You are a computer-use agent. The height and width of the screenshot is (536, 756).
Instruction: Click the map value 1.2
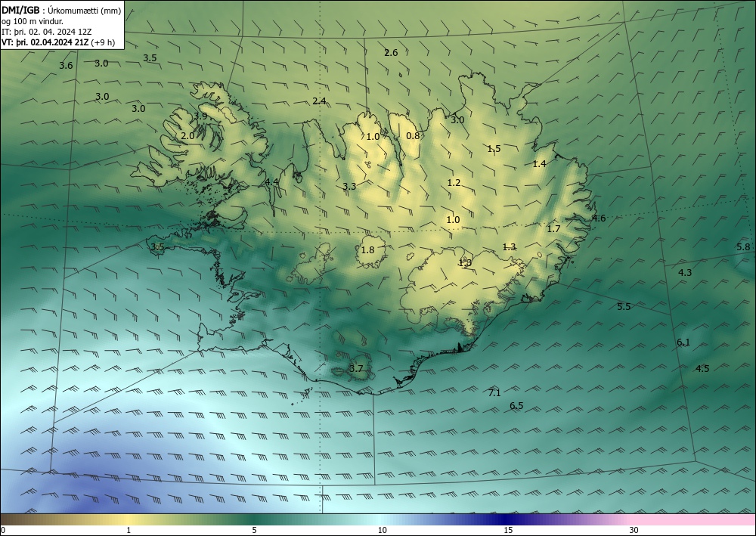pyautogui.click(x=454, y=183)
